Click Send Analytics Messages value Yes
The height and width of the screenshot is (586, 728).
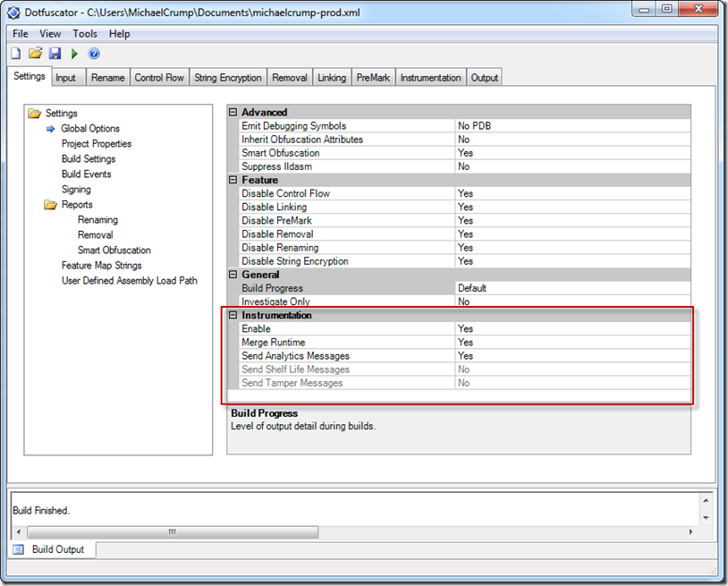[x=572, y=356]
